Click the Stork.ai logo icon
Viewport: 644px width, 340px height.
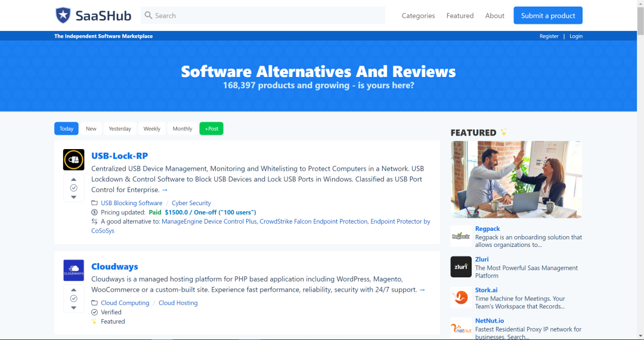(461, 297)
